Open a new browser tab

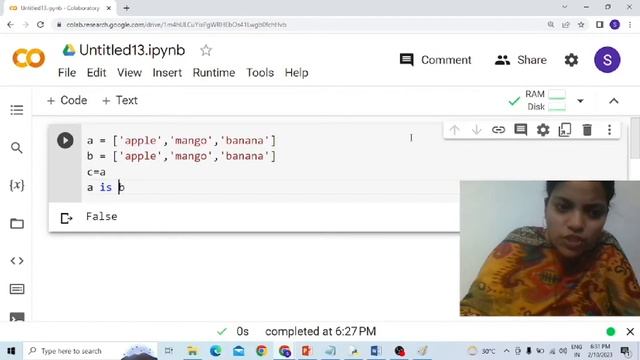126,8
